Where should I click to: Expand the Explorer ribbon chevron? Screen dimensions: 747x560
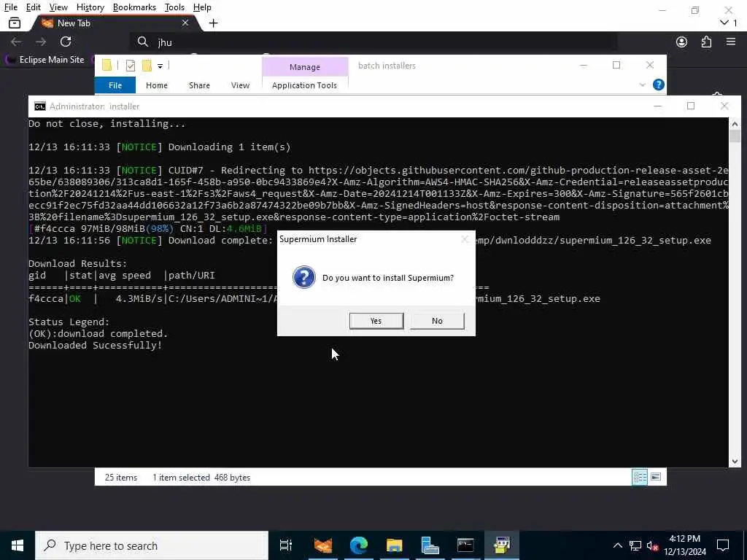tap(642, 85)
